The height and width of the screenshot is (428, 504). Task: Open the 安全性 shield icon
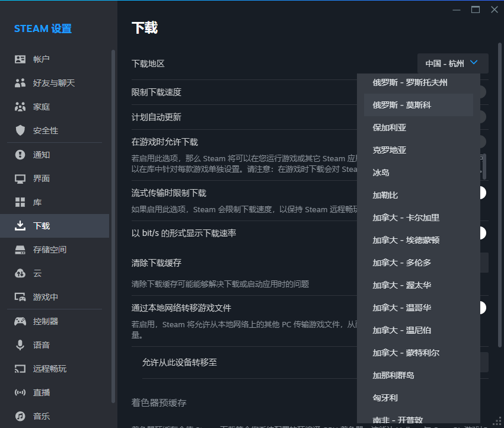(x=20, y=130)
